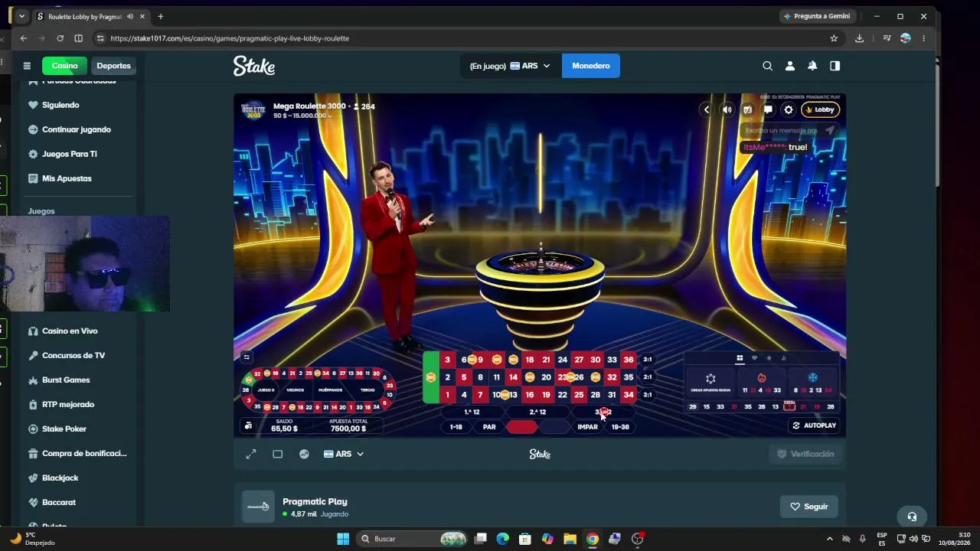Bet on the 19-36 range
This screenshot has width=980, height=551.
620,427
